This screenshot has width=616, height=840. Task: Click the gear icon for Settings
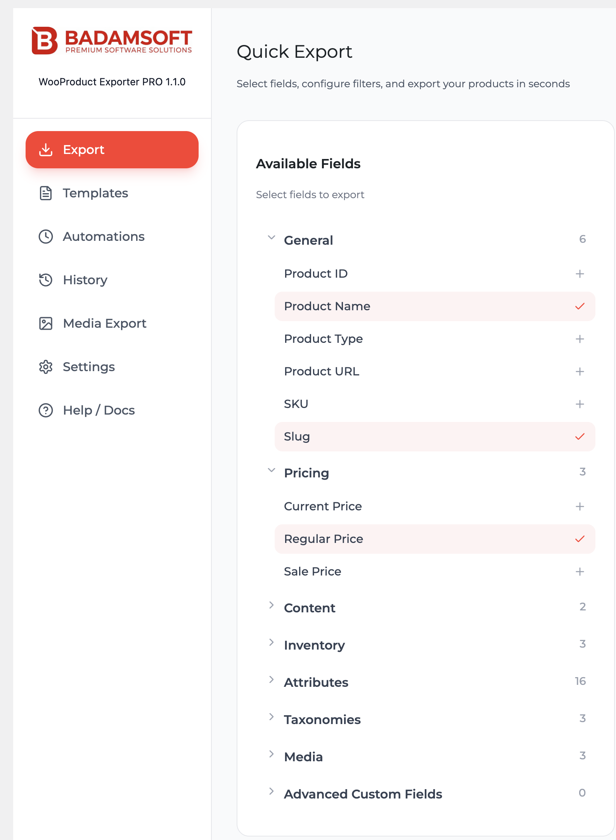coord(46,367)
